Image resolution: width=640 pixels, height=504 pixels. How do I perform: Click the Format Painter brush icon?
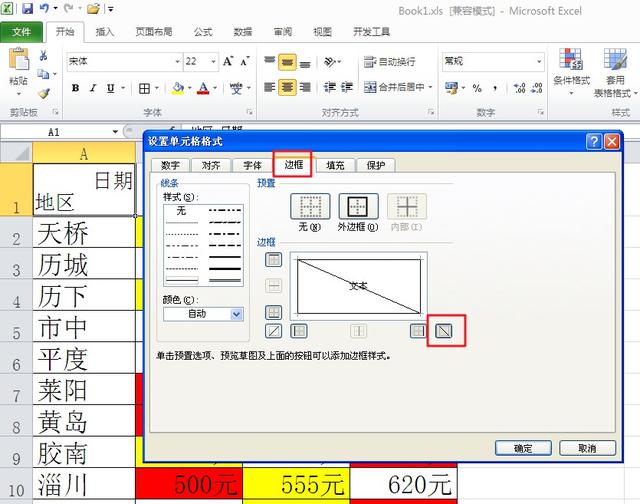(44, 93)
